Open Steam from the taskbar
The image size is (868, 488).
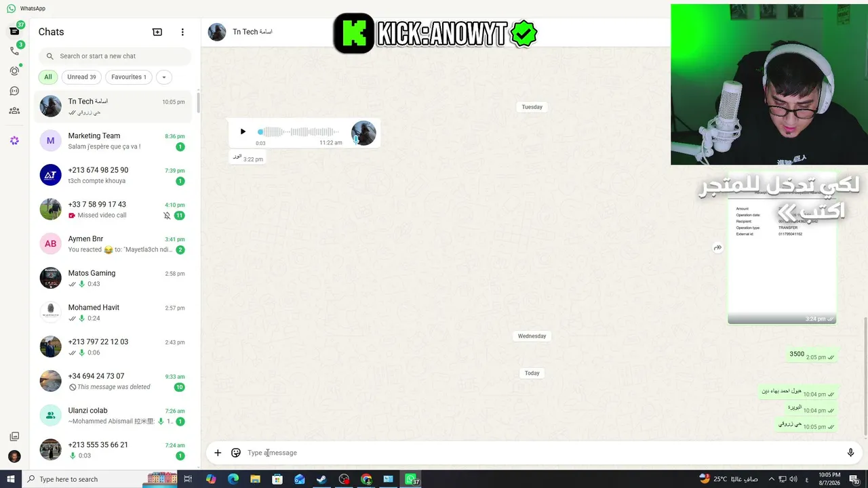(x=321, y=479)
